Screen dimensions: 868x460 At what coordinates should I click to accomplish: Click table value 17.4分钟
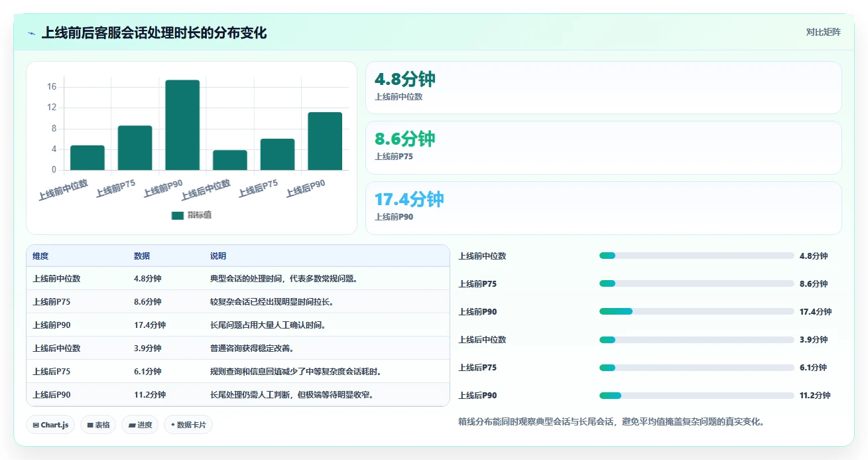pyautogui.click(x=150, y=325)
